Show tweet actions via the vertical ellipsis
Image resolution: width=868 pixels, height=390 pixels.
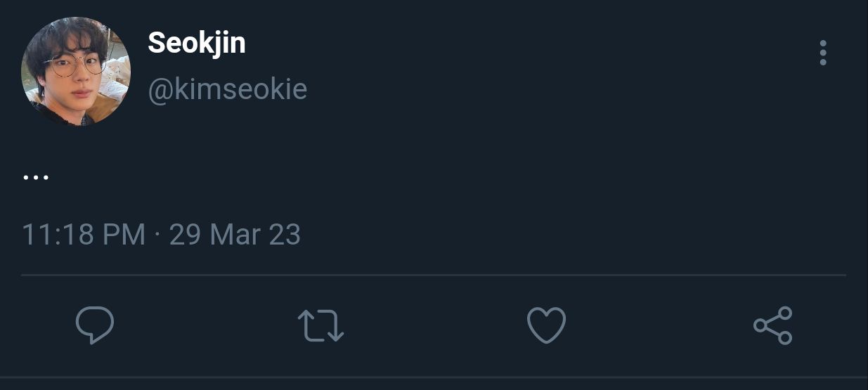(823, 53)
